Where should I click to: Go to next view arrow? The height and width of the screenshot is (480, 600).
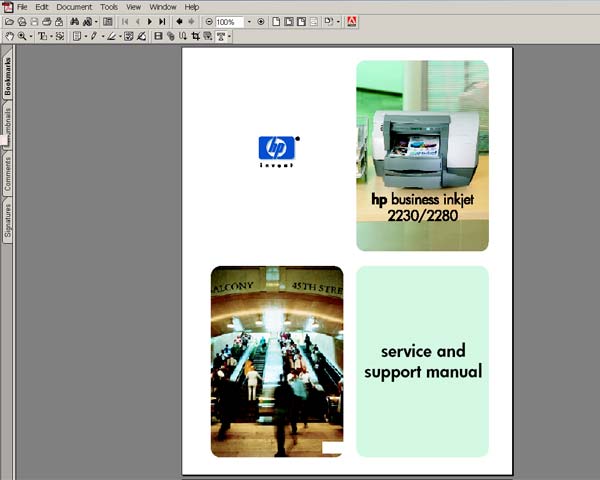tap(191, 22)
